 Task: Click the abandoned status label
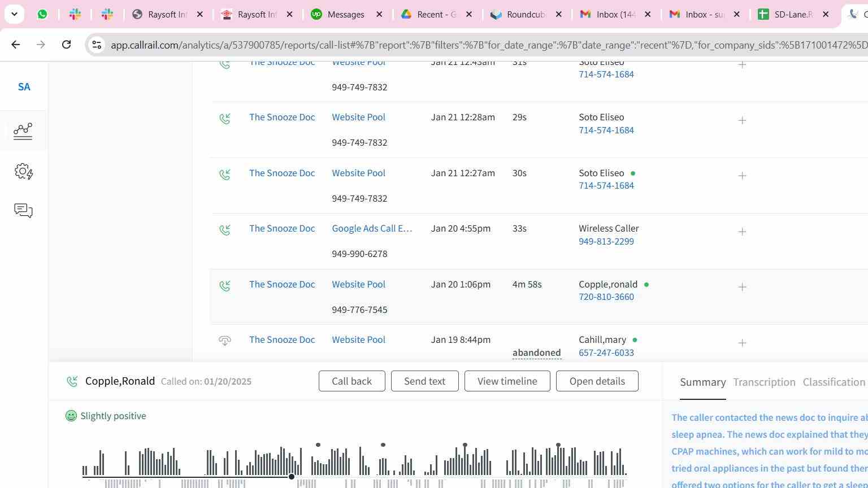click(x=537, y=353)
